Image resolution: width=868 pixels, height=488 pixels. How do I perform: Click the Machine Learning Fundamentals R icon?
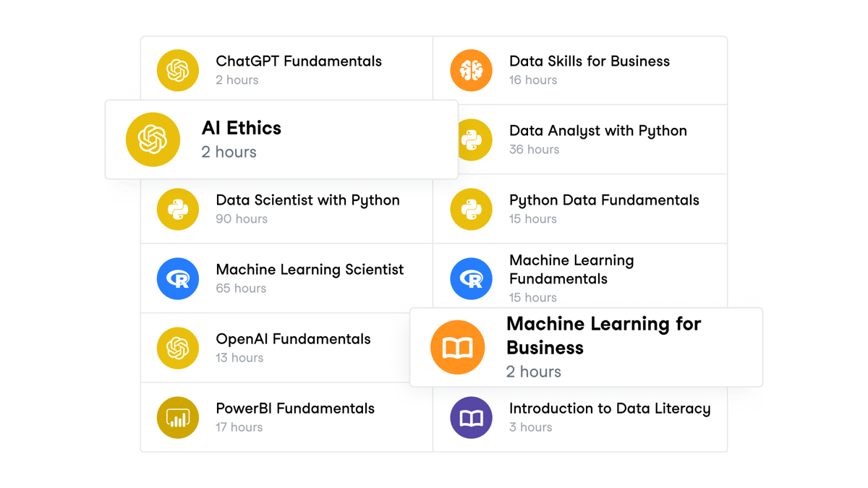tap(471, 278)
